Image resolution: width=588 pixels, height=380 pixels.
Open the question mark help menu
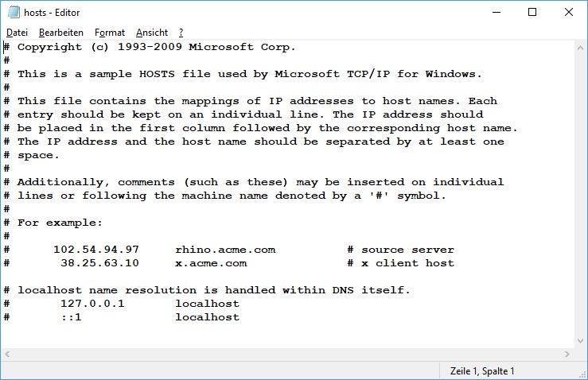181,33
